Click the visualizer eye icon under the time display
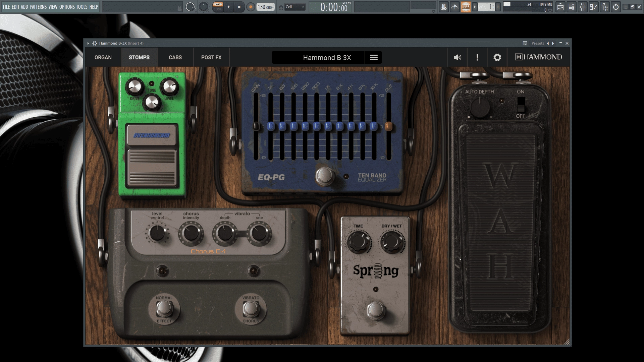This screenshot has width=644, height=362. [x=433, y=11]
